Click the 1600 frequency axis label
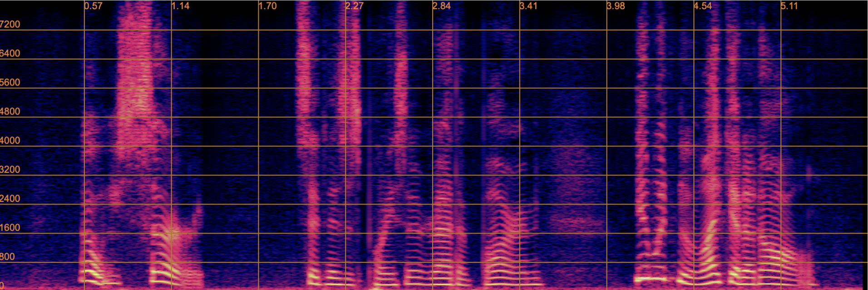The width and height of the screenshot is (868, 290). tap(10, 228)
